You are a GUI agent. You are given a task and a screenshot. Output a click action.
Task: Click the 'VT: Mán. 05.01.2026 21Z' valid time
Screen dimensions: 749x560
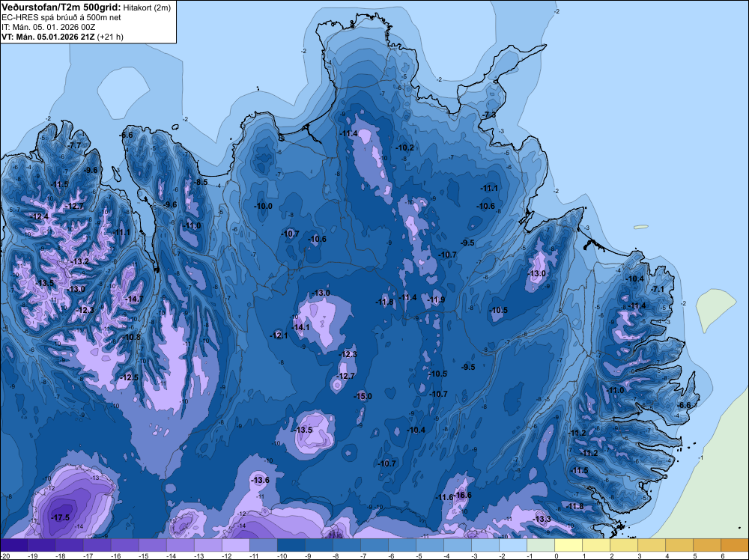[x=48, y=37]
